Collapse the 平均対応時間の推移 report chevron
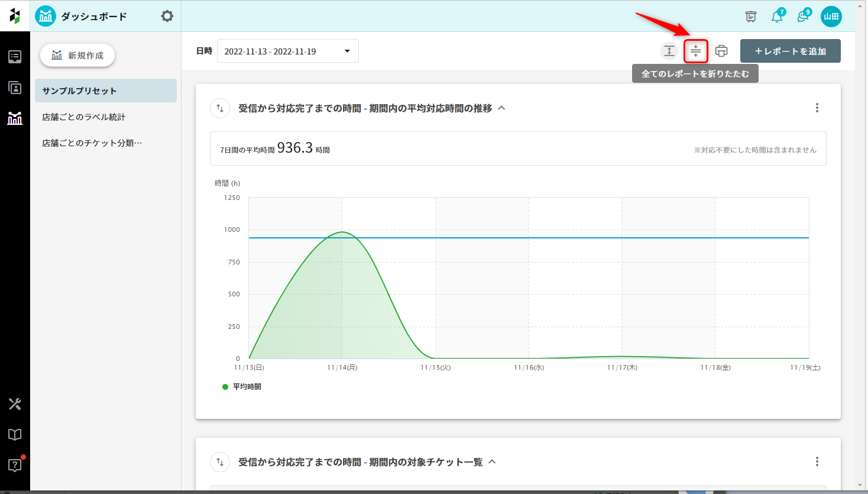 (x=501, y=108)
